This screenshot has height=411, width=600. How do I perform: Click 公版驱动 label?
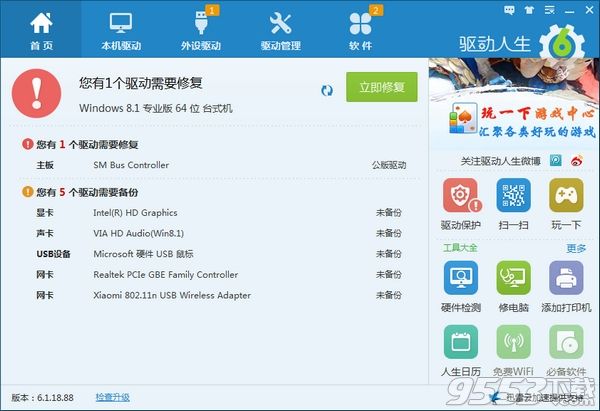click(389, 165)
